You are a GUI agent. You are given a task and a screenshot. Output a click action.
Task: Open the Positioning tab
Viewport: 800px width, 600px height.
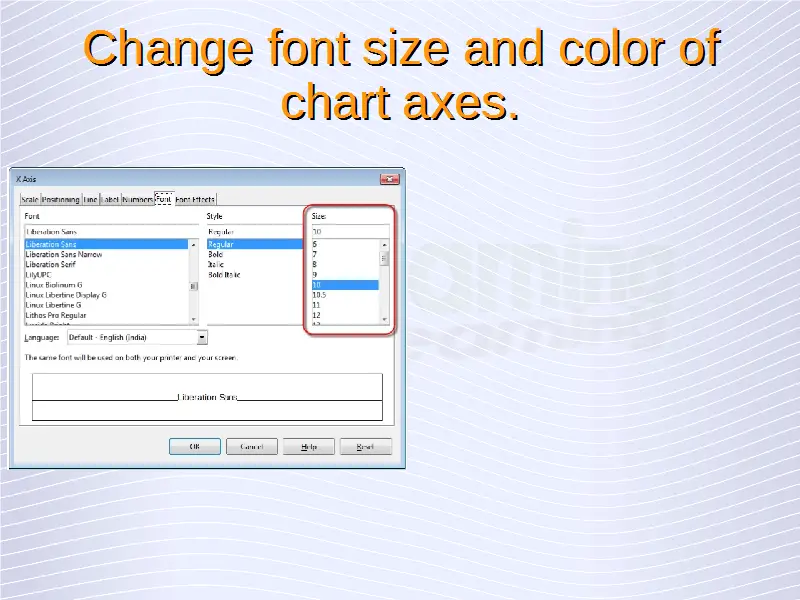click(x=61, y=199)
